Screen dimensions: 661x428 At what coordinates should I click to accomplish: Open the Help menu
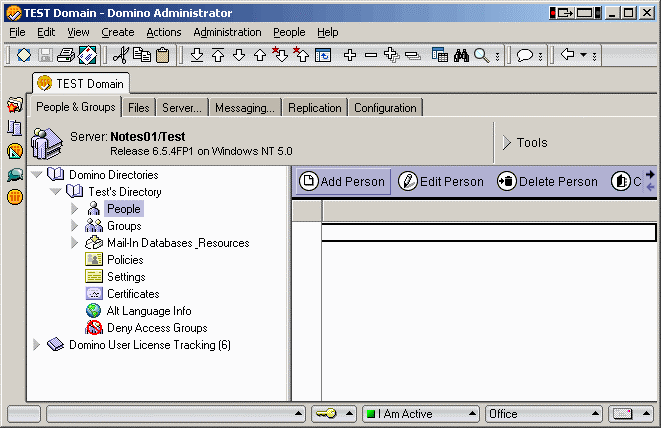click(x=328, y=32)
